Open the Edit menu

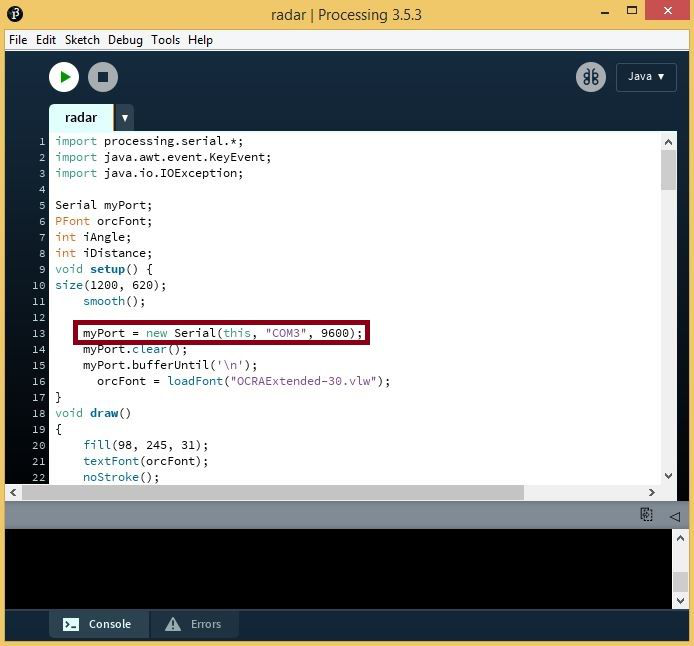[x=46, y=40]
